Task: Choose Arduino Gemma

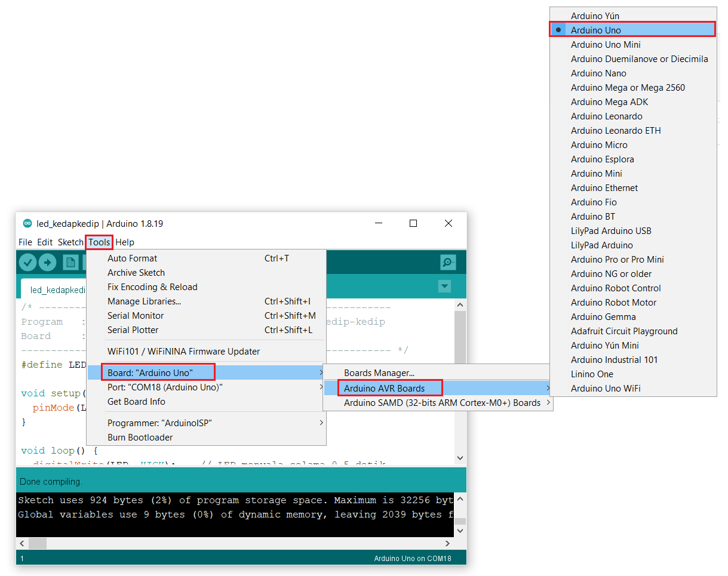Action: [x=633, y=317]
